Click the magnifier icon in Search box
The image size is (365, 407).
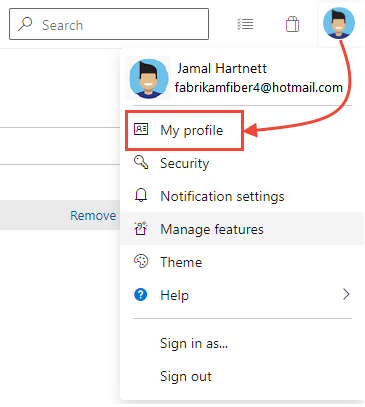(x=25, y=24)
